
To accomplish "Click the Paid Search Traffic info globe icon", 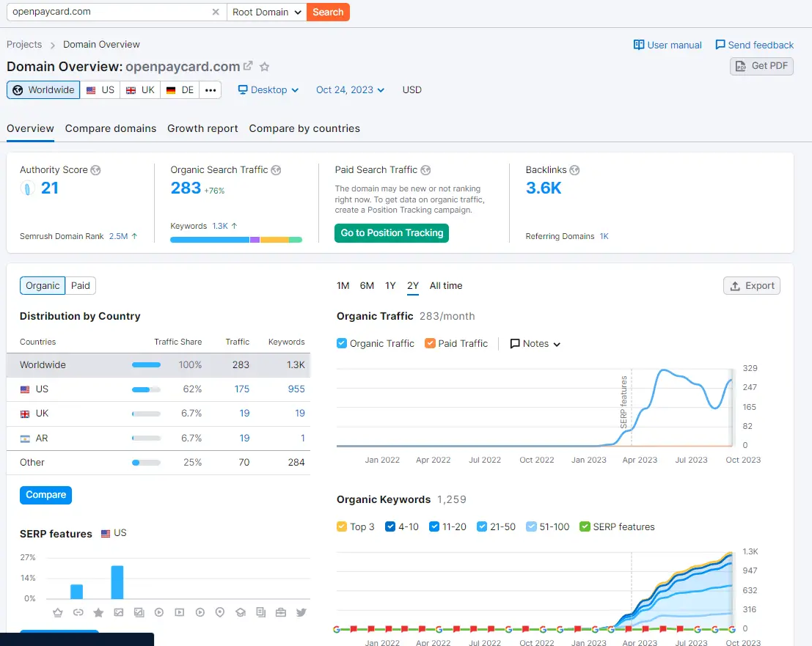I will tap(425, 170).
